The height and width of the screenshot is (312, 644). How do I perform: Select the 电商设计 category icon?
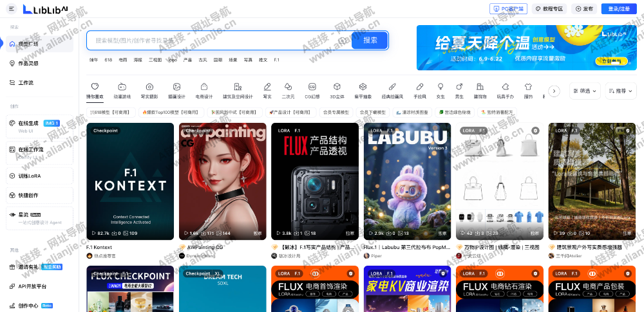204,91
